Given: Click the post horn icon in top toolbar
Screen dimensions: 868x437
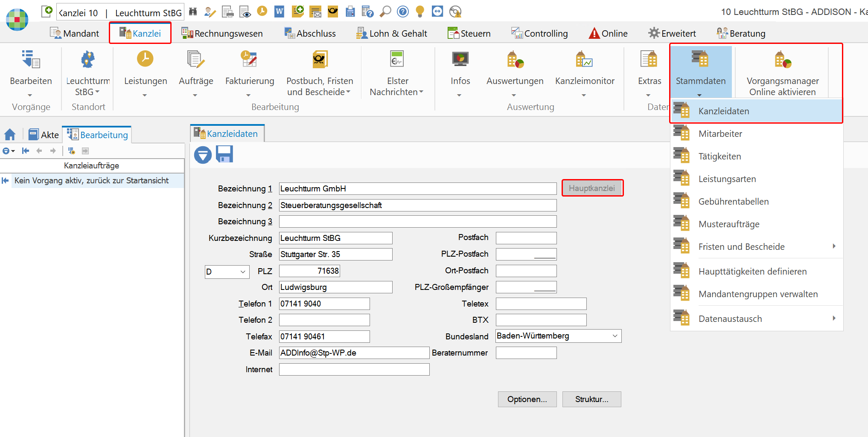Looking at the screenshot, I should pos(333,12).
